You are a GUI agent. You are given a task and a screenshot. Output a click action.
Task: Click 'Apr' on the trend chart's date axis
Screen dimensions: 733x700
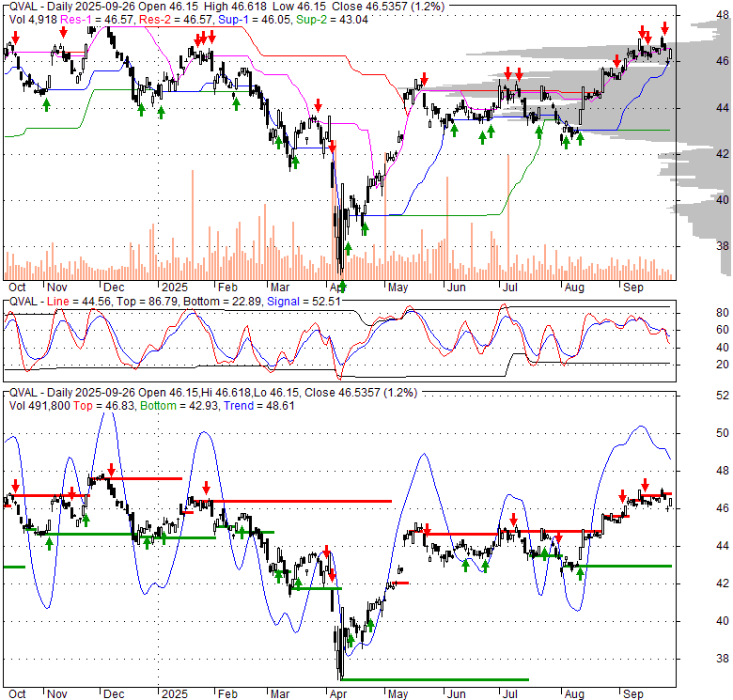[x=338, y=694]
